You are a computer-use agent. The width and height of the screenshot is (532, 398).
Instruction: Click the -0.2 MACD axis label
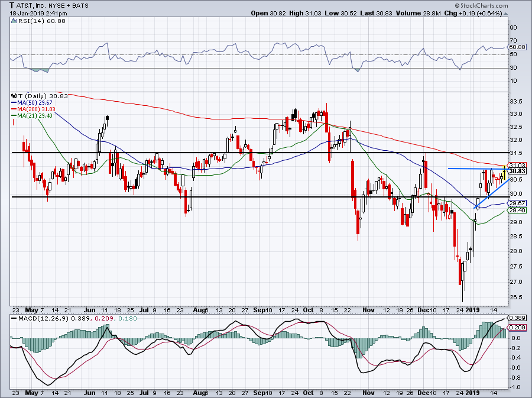coord(515,348)
